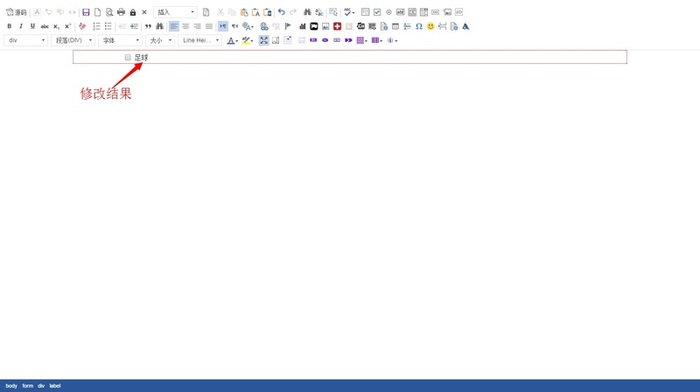Open the 字体 font dropdown

click(x=121, y=40)
